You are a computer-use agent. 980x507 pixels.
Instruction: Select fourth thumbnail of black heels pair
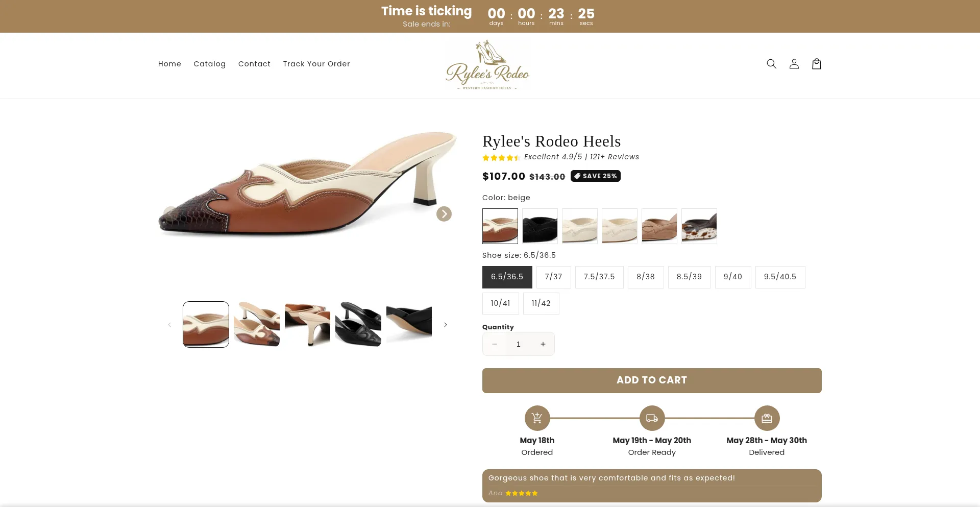tap(358, 324)
